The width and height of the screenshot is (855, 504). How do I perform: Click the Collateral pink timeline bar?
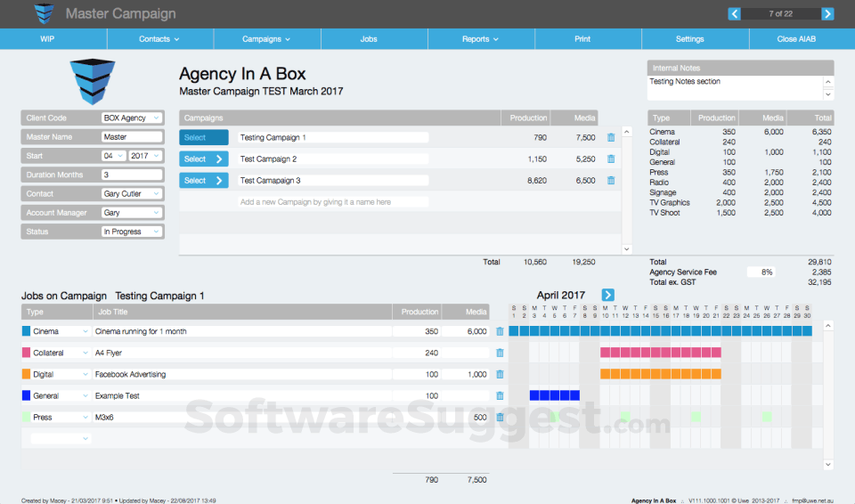pyautogui.click(x=660, y=353)
